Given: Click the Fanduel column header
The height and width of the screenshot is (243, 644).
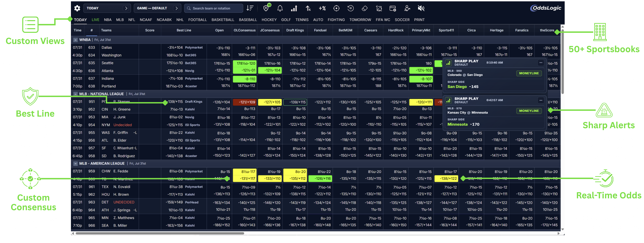Looking at the screenshot, I should [x=320, y=30].
